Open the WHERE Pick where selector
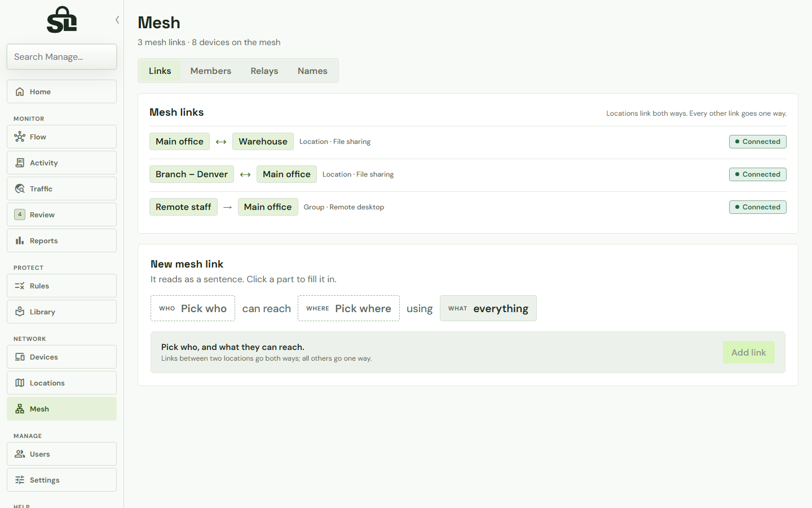Screen dimensions: 812x508 point(348,308)
